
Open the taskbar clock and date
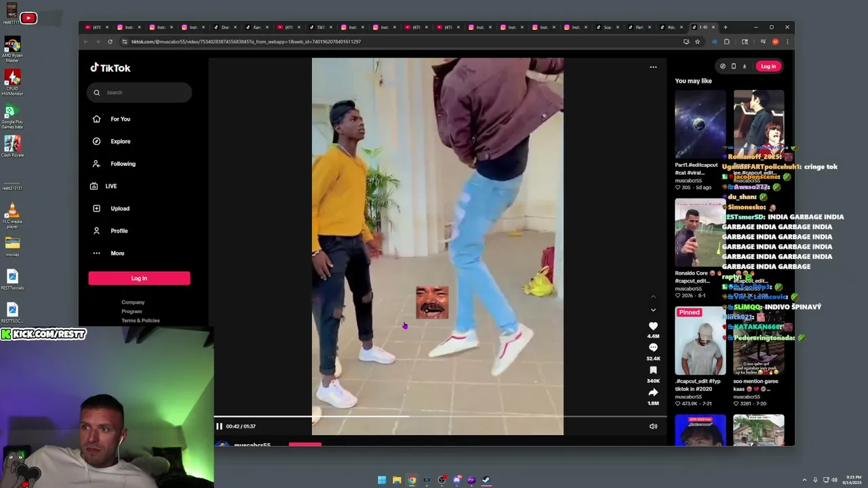[x=852, y=480]
